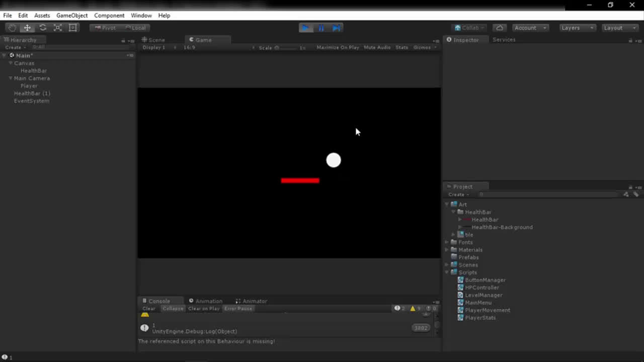Image resolution: width=644 pixels, height=362 pixels.
Task: Open the GameObject menu
Action: pos(72,16)
